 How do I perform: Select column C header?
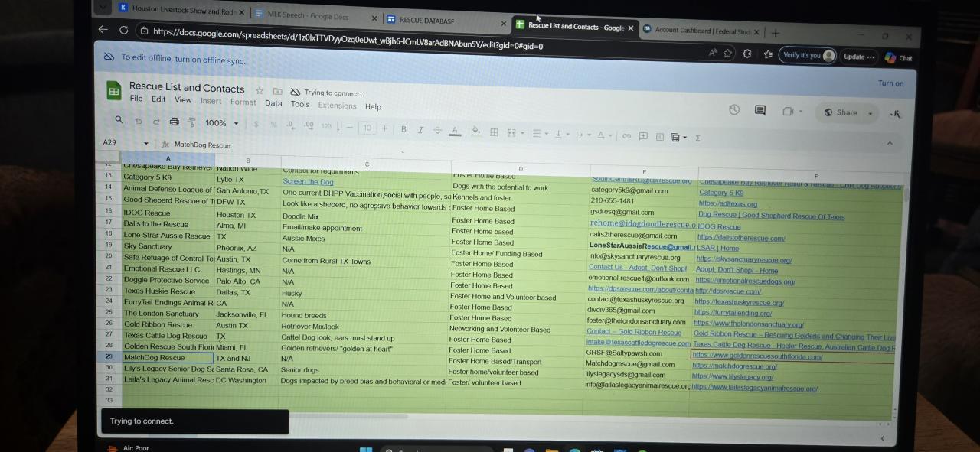pos(366,164)
